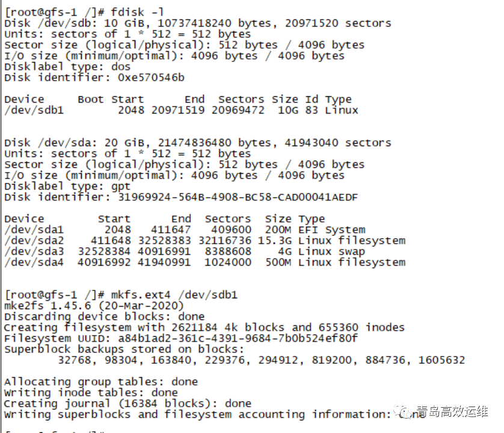
Task: Click the "Superblock backups stored on blocks" line
Action: tap(124, 349)
